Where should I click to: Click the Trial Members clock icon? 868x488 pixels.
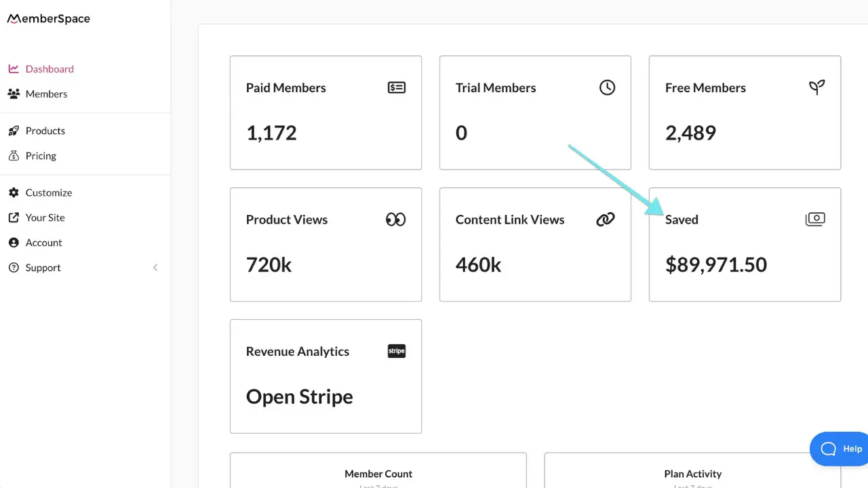pyautogui.click(x=607, y=87)
